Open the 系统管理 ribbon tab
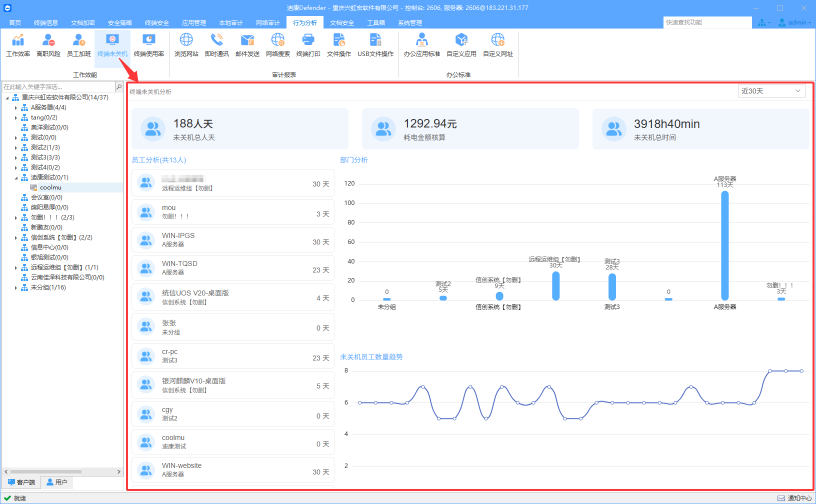Viewport: 816px width, 504px height. [410, 22]
